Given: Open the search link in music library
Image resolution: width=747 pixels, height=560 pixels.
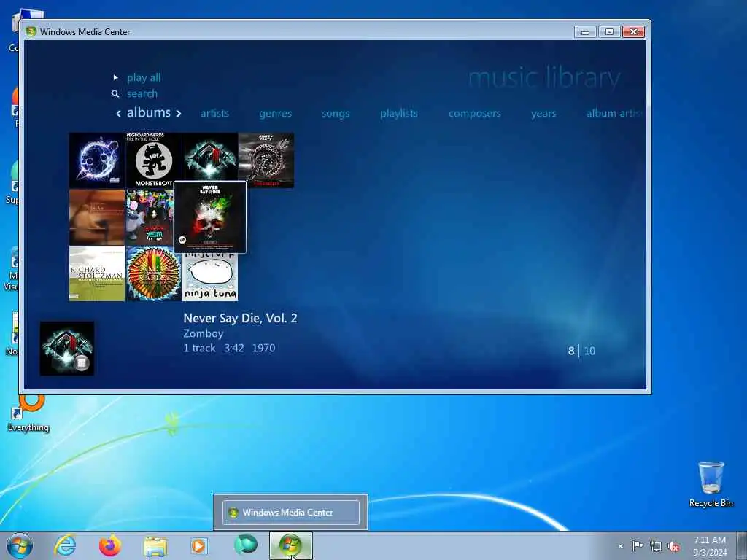Looking at the screenshot, I should (142, 94).
